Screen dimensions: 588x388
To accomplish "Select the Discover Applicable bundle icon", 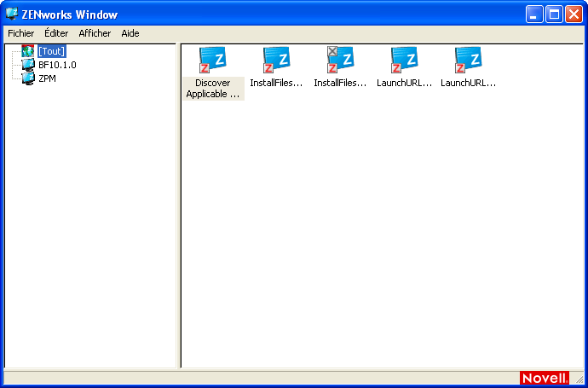I will 212,60.
